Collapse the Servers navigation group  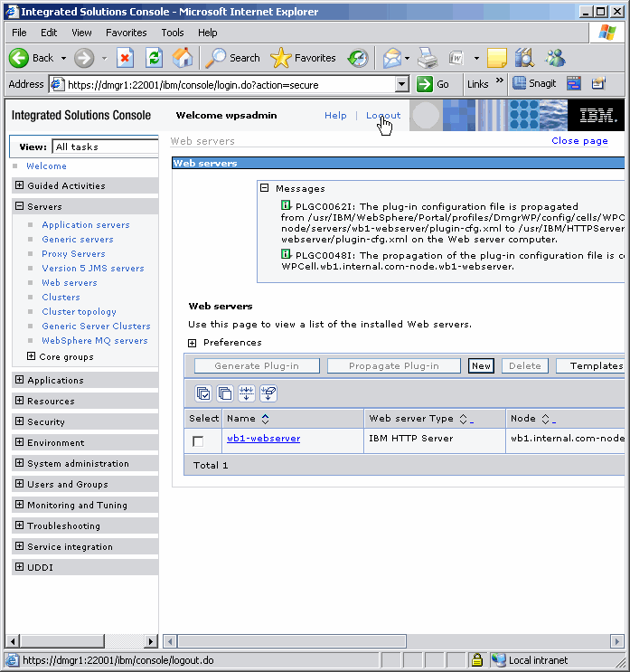[20, 206]
